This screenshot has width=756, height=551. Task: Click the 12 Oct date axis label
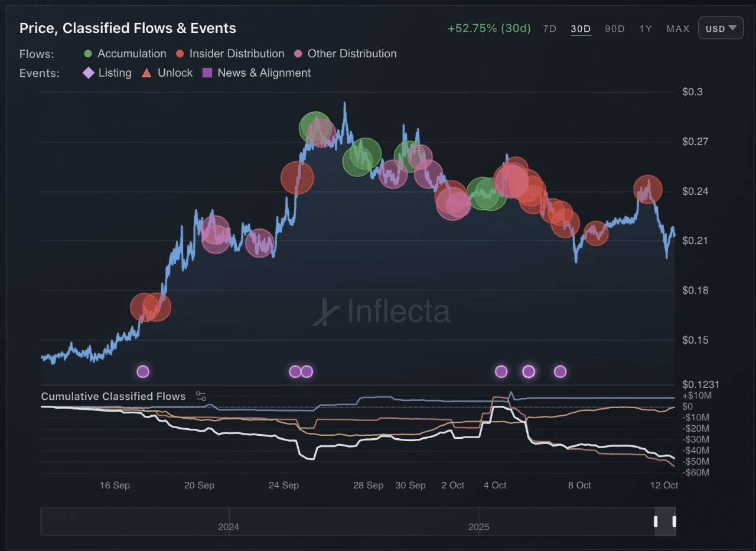click(664, 485)
